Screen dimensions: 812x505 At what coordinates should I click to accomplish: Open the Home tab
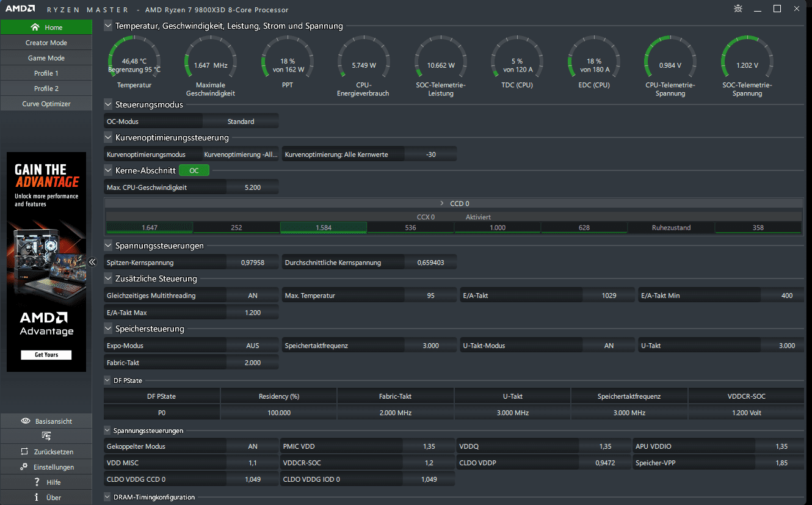(x=46, y=27)
